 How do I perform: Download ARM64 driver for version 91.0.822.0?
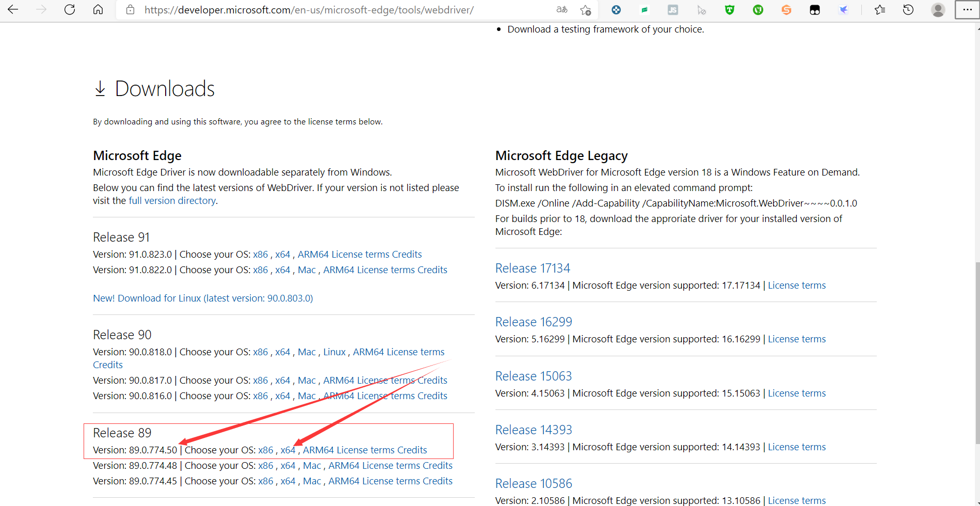pyautogui.click(x=339, y=270)
